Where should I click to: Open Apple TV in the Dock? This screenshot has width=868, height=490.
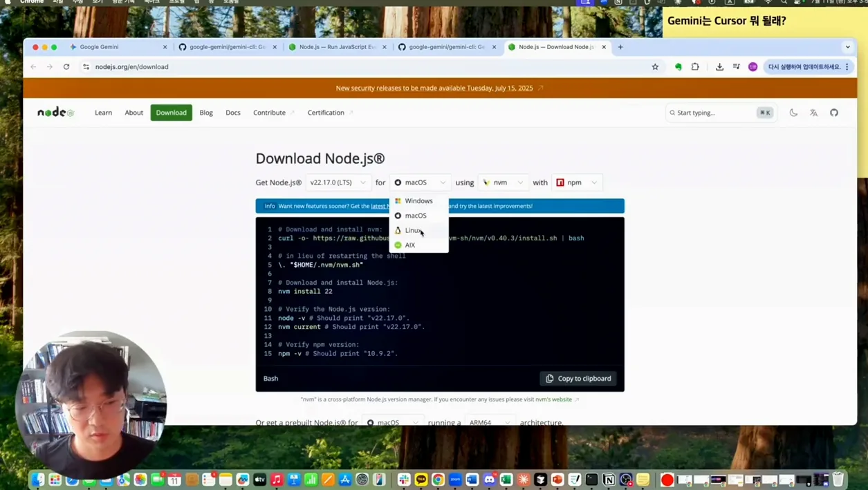point(259,480)
